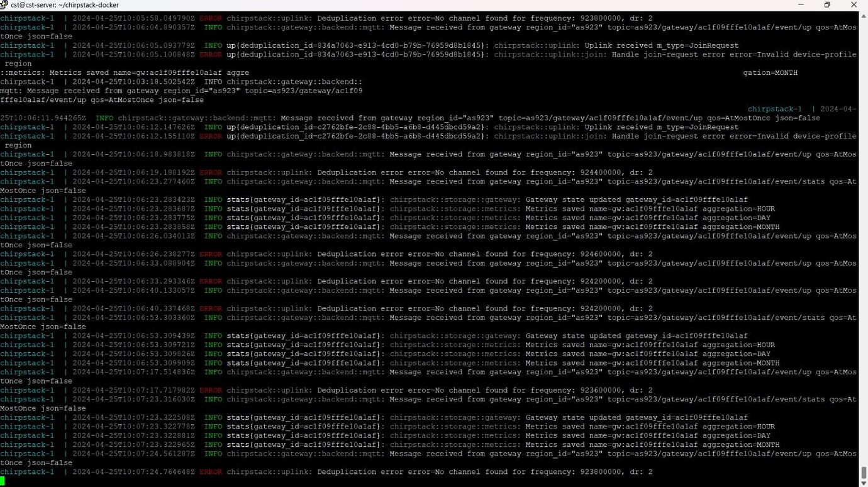Click the green cursor block at prompt
Image resolution: width=868 pixels, height=487 pixels.
click(x=3, y=481)
